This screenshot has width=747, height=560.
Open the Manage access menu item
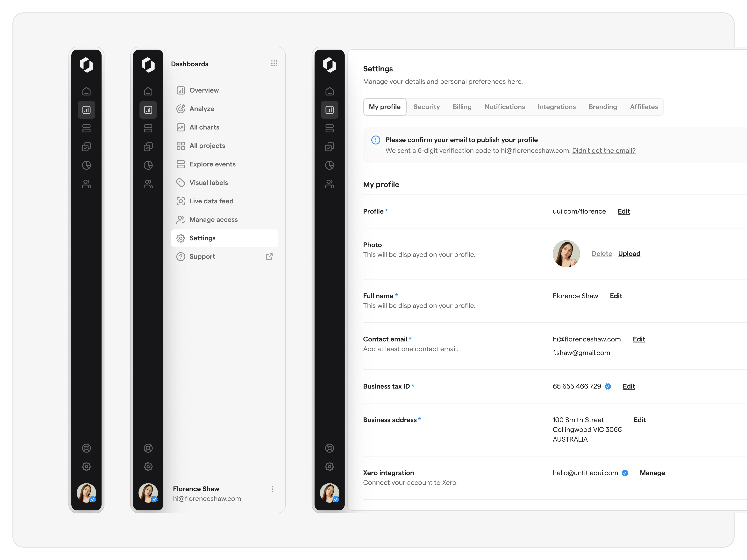(213, 219)
